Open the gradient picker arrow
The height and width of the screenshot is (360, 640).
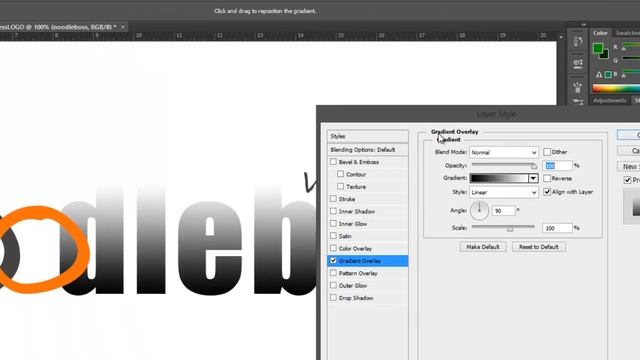click(x=533, y=178)
